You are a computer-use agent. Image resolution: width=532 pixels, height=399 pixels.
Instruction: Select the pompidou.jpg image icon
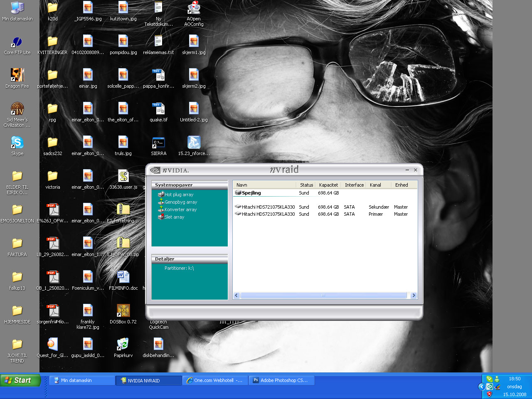(123, 45)
